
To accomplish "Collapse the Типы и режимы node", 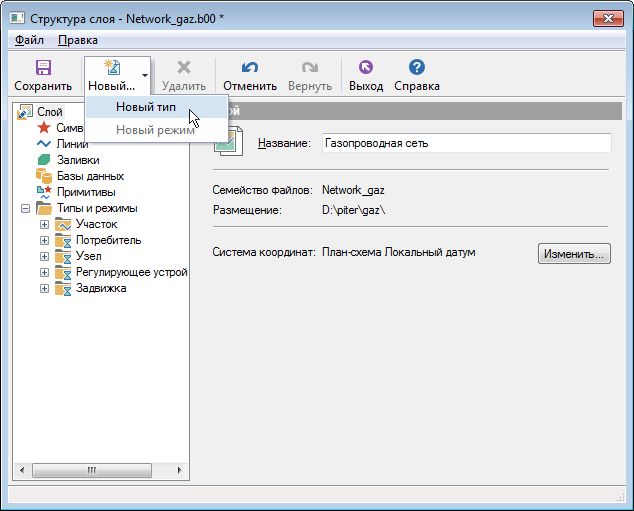I will tap(24, 209).
